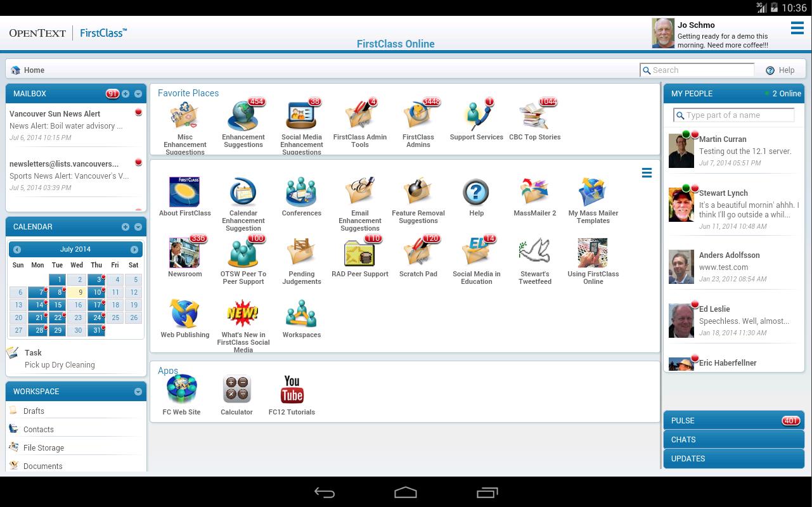
Task: Open FC12 Tutorials YouTube app
Action: pyautogui.click(x=292, y=389)
